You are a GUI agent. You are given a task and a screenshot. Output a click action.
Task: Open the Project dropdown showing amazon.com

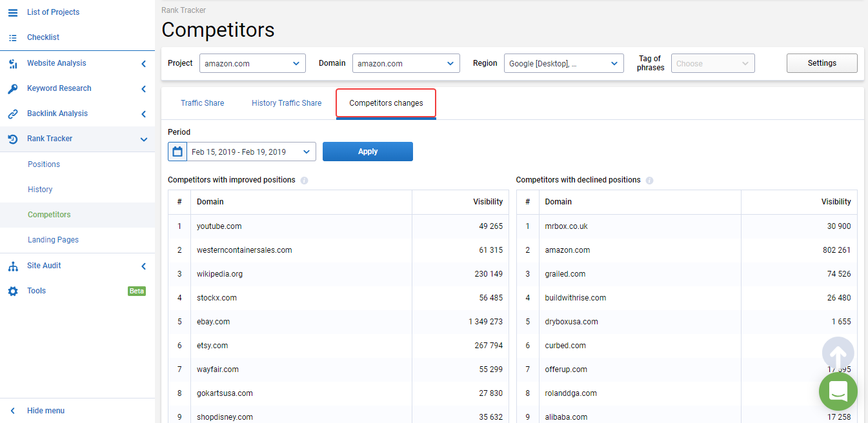click(252, 63)
